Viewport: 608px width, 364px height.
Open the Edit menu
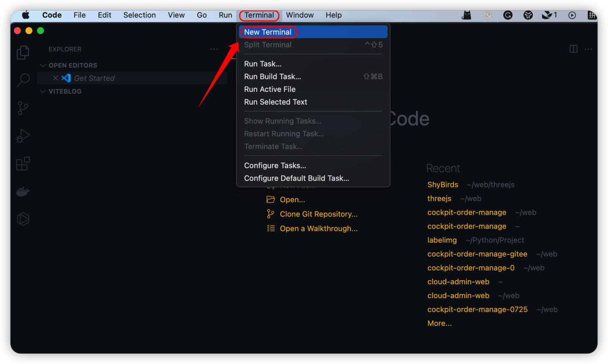(104, 15)
